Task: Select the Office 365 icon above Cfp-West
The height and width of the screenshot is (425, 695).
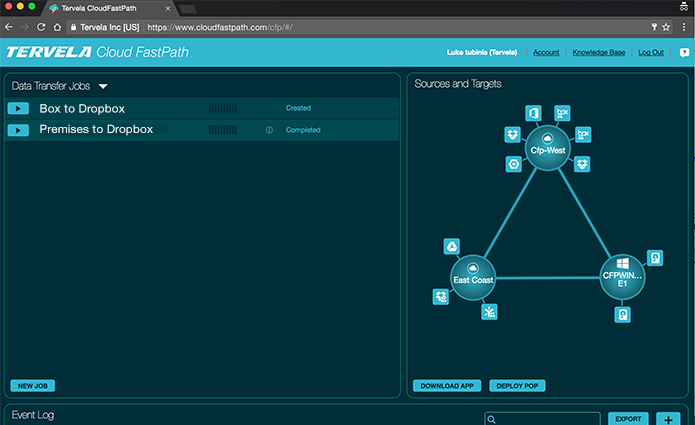Action: click(x=533, y=112)
